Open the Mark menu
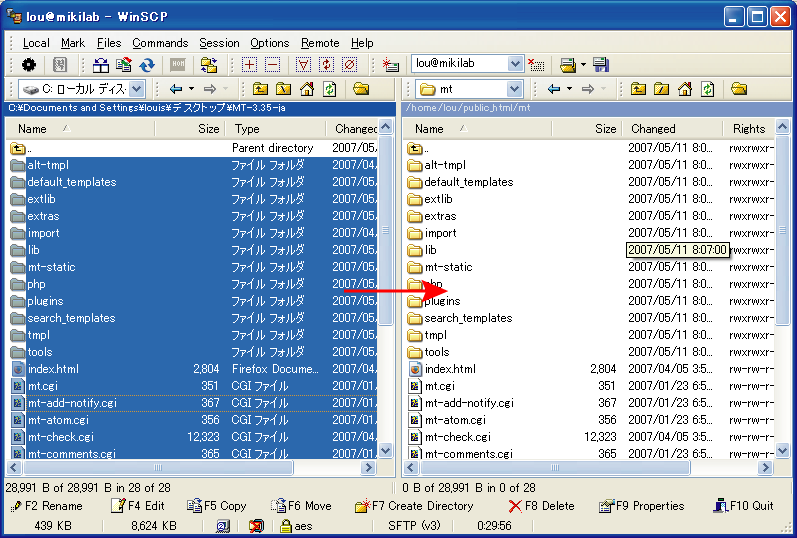 (x=73, y=43)
